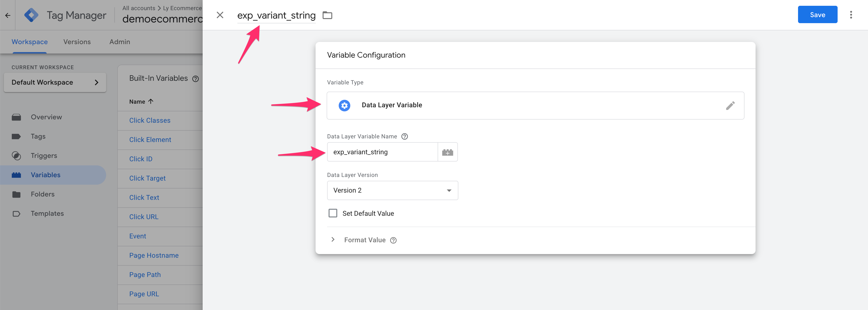Switch to the Versions tab
The height and width of the screenshot is (310, 868).
pos(77,41)
